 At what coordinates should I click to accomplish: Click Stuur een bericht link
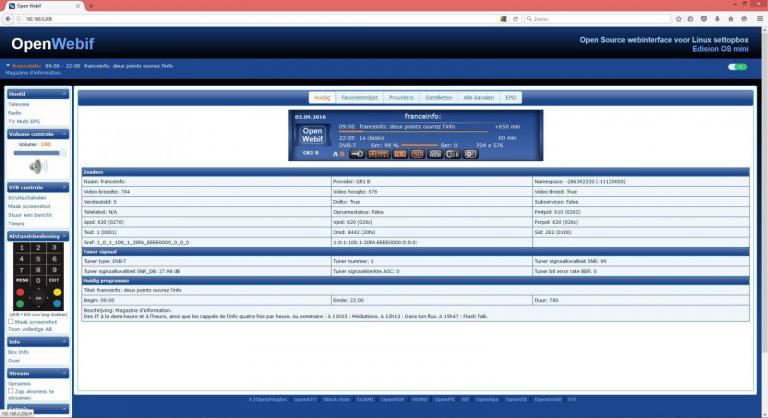coord(29,214)
